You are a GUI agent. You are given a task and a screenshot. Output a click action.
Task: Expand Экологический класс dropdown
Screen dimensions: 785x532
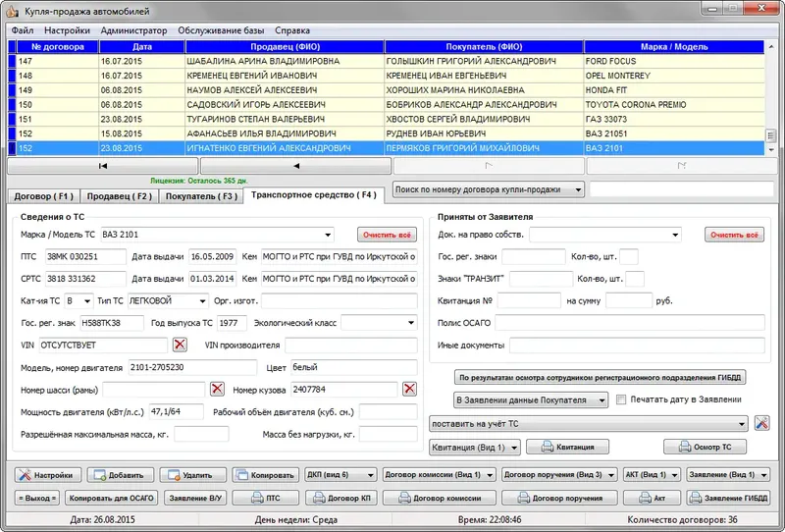click(x=410, y=323)
